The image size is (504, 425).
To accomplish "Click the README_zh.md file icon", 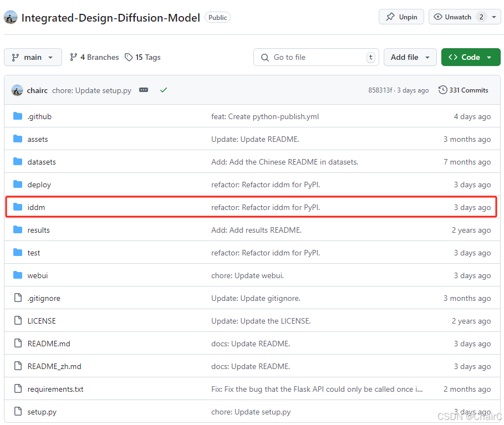I will pos(18,366).
